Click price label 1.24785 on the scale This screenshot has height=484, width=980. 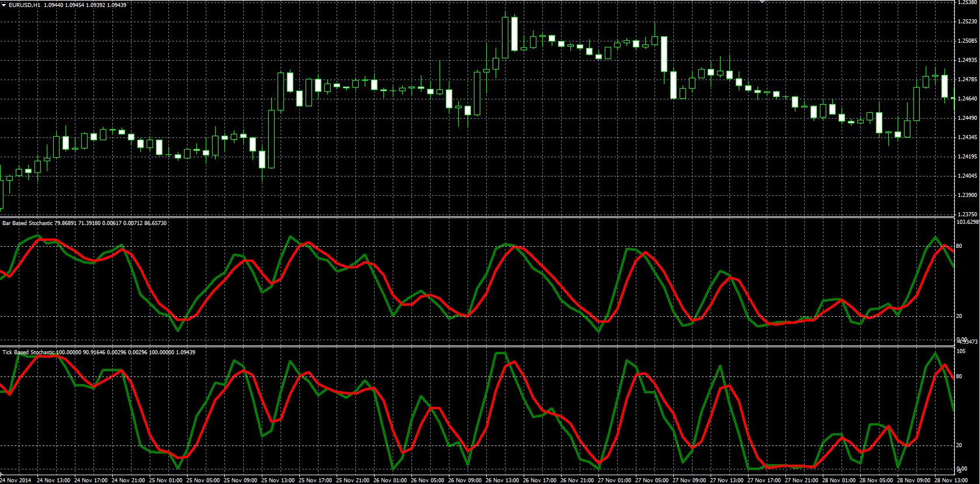click(967, 79)
